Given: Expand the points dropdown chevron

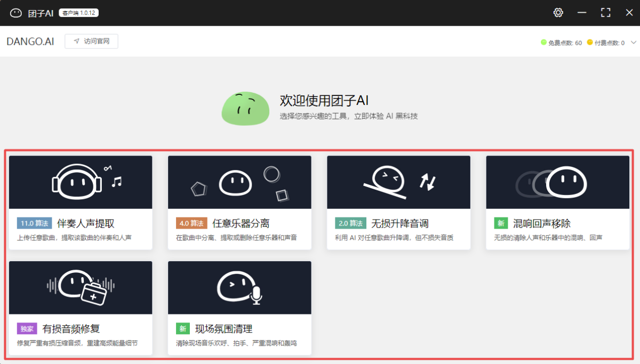Looking at the screenshot, I should tap(633, 42).
